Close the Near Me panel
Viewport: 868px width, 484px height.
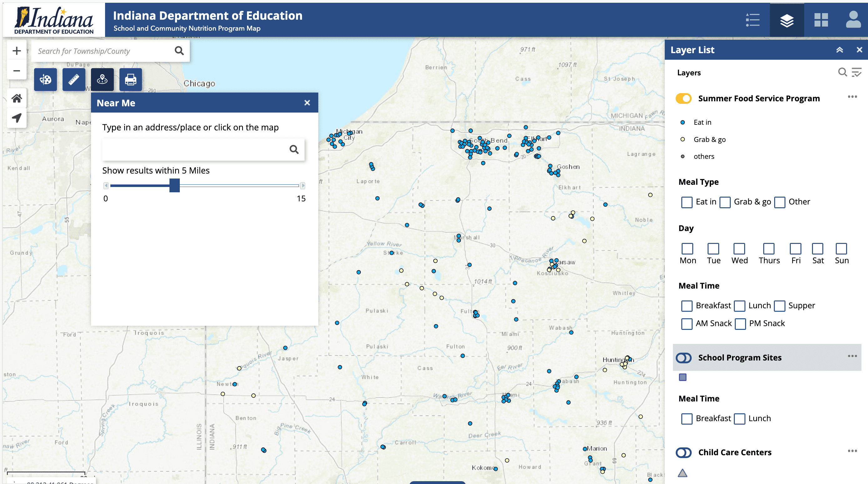point(307,103)
